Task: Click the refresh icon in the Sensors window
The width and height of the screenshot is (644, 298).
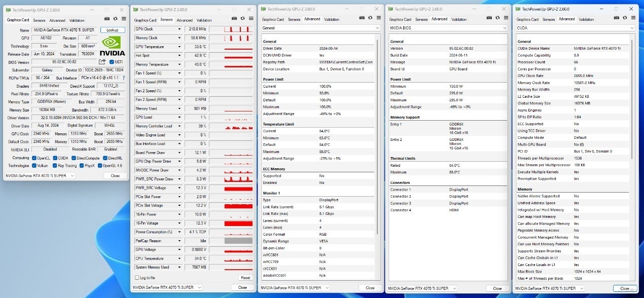Action: (x=243, y=19)
